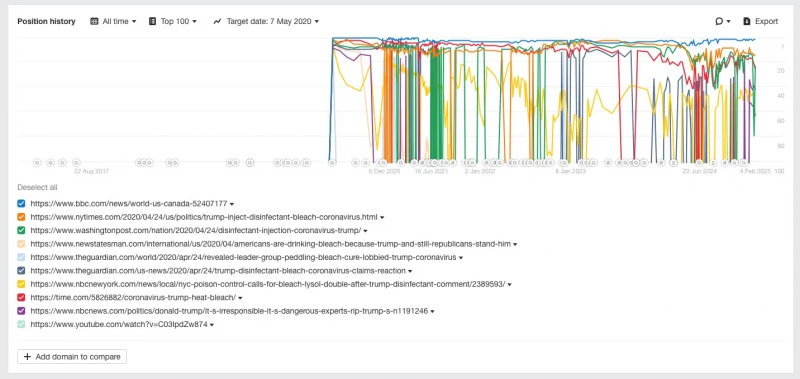Toggle the purple nbcnews.com color checkbox
The width and height of the screenshot is (800, 379).
click(21, 311)
